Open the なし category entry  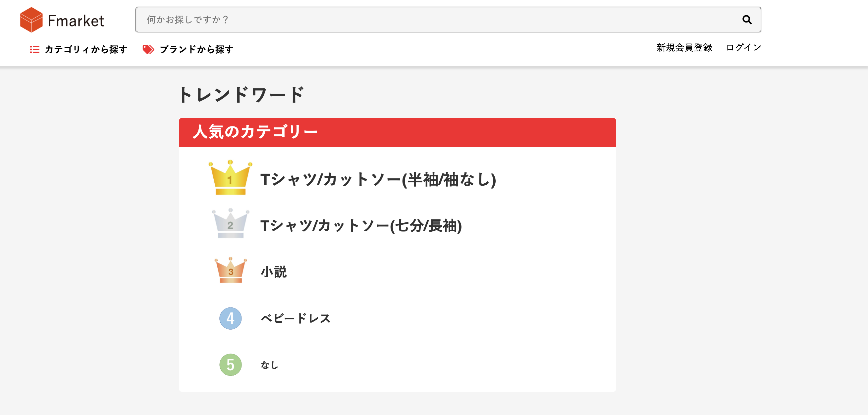click(x=269, y=365)
